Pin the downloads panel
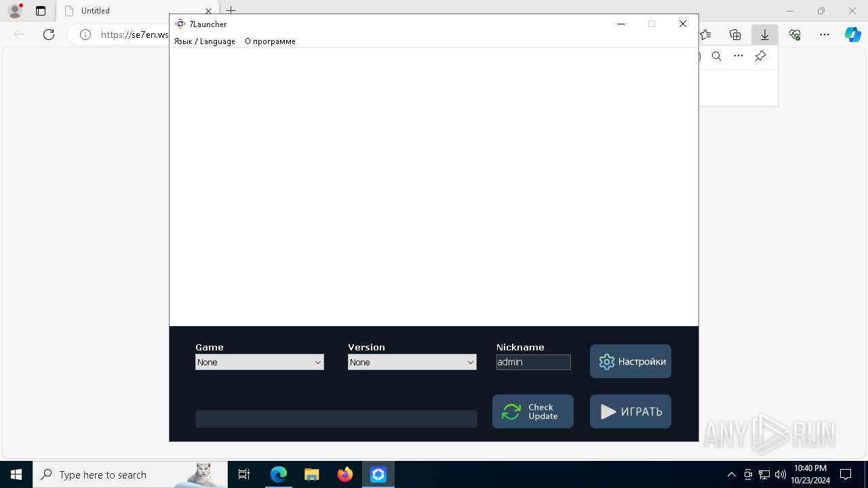 pos(761,56)
